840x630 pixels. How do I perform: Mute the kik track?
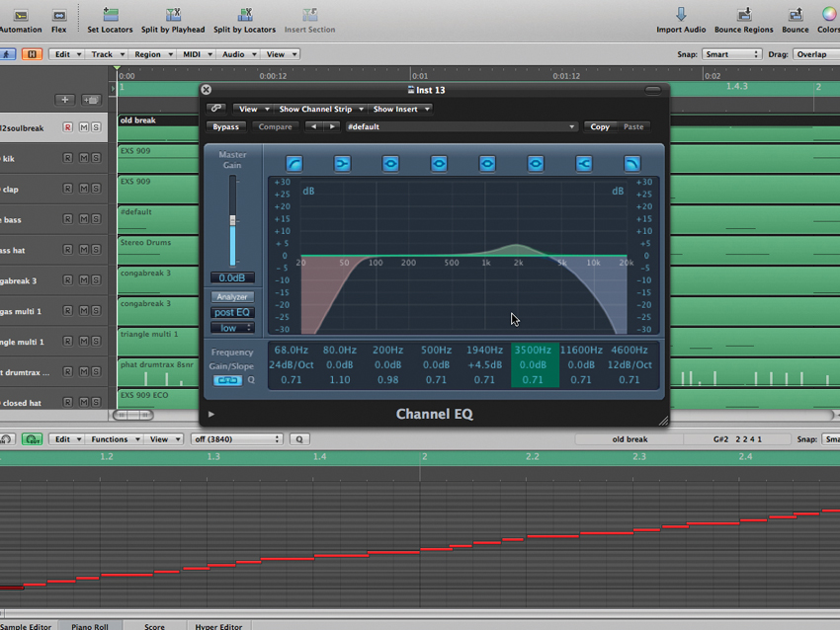(x=84, y=158)
